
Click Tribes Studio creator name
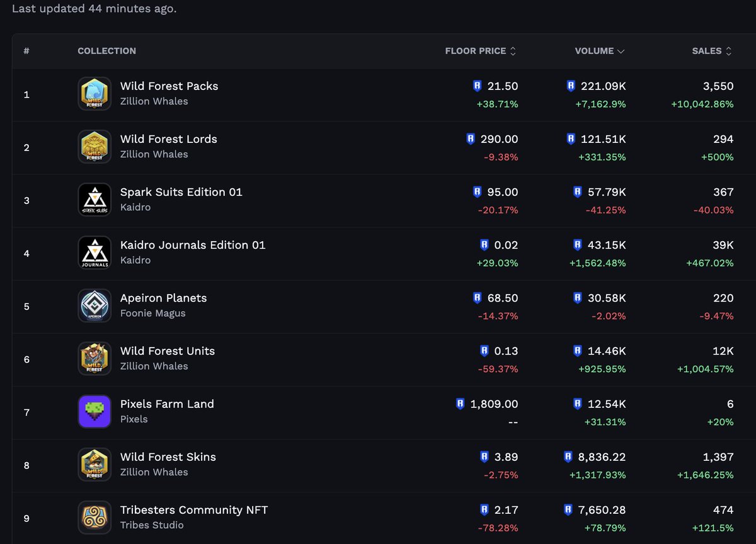(x=152, y=525)
